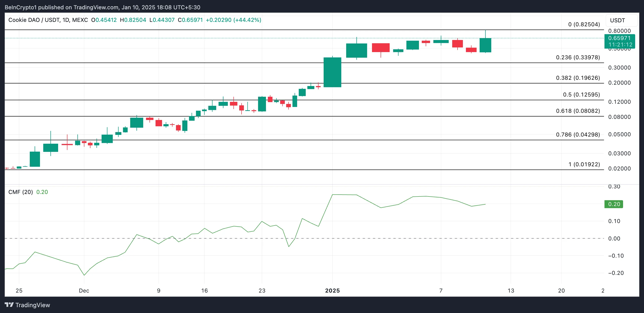
Task: Click the −0.10 CMF axis label
Action: (x=616, y=256)
